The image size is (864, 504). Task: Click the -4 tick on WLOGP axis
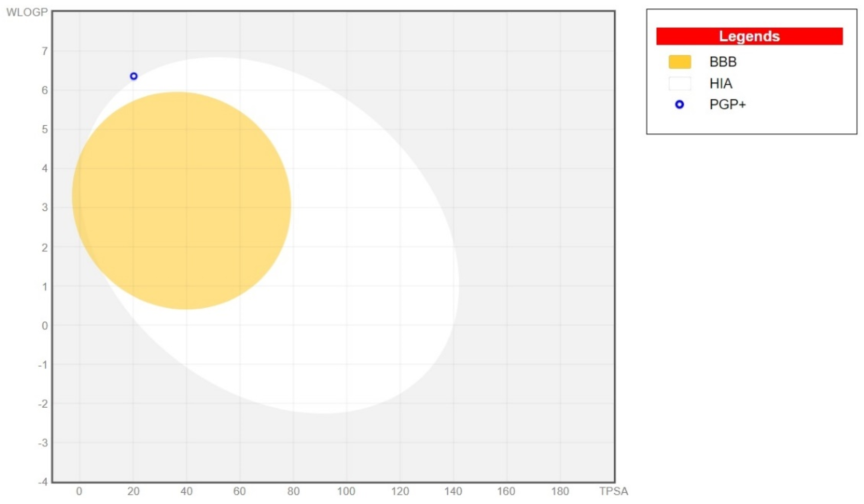pos(43,482)
